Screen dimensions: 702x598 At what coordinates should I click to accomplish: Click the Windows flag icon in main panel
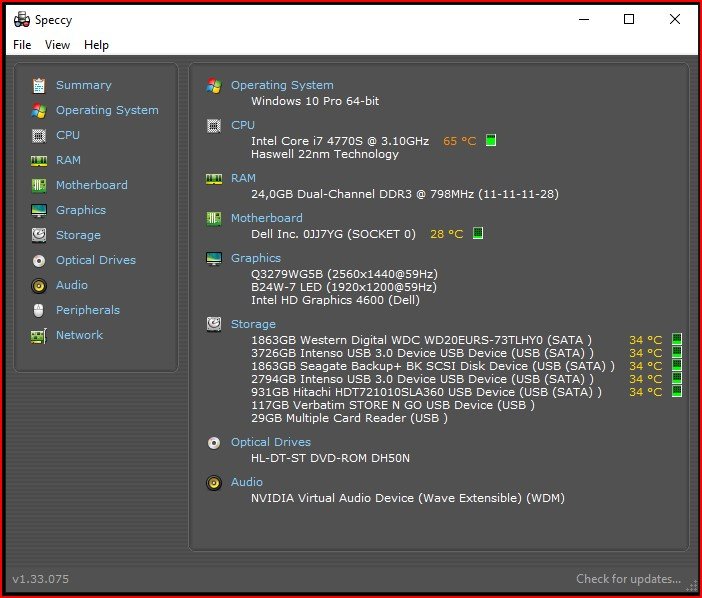[x=214, y=85]
